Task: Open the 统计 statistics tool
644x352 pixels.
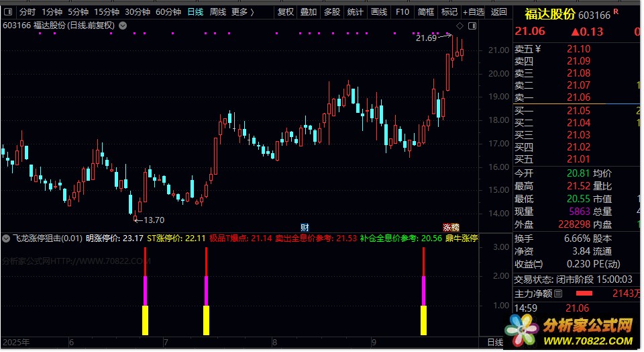Action: click(x=356, y=12)
